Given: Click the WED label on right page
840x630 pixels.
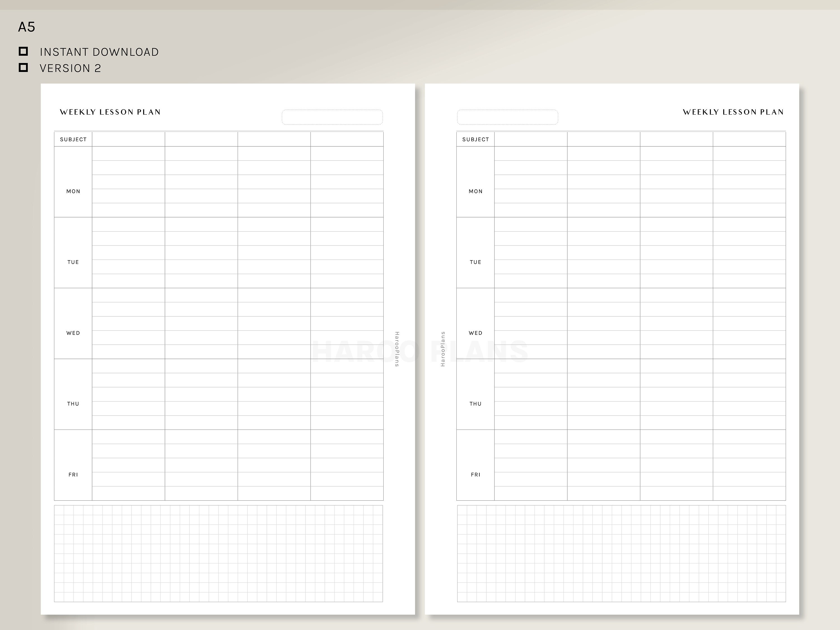Looking at the screenshot, I should click(x=475, y=333).
